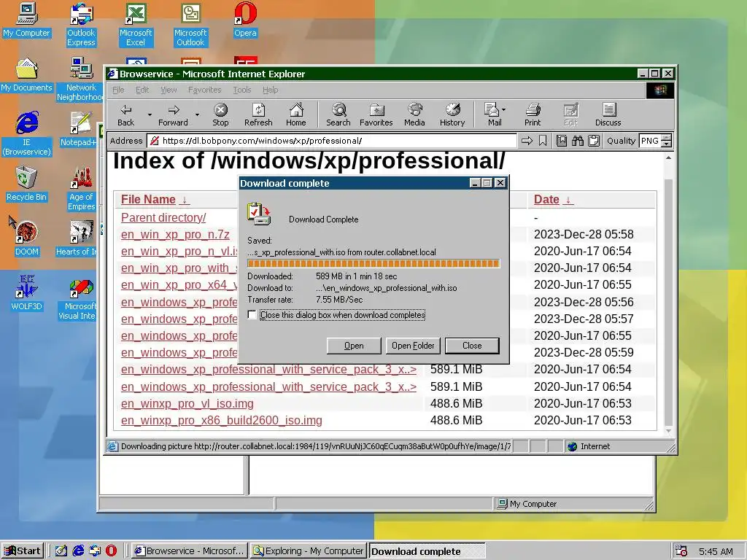Open the Discuss toolbar button

(x=608, y=114)
